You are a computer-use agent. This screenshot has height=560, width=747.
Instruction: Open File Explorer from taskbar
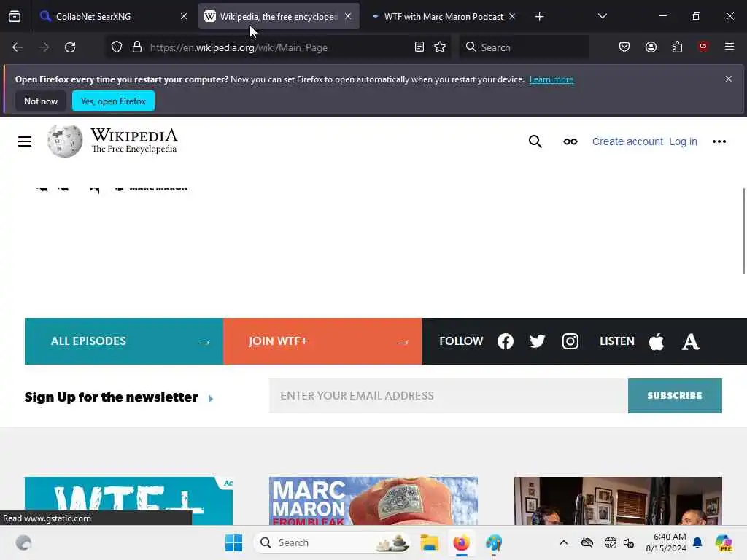pyautogui.click(x=429, y=542)
